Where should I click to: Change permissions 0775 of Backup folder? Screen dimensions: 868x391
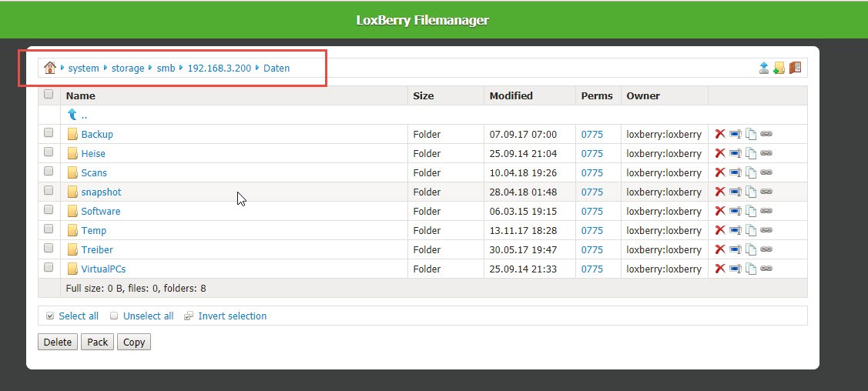pos(592,135)
